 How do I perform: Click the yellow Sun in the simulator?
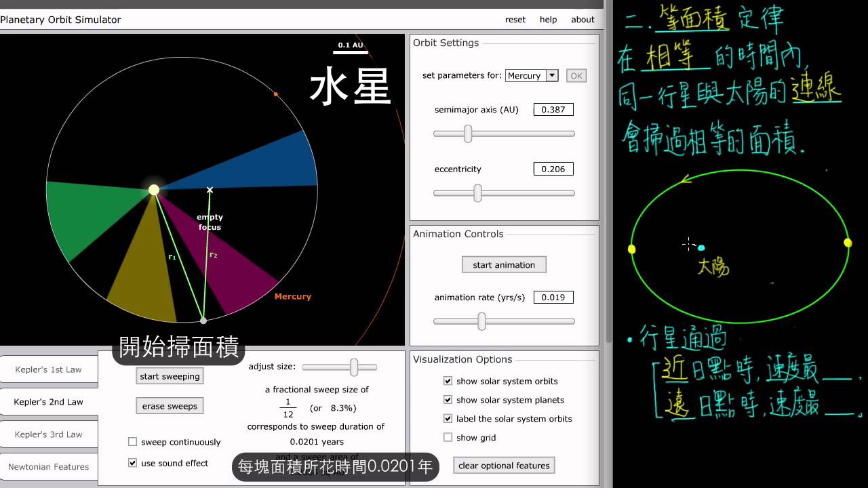coord(154,190)
